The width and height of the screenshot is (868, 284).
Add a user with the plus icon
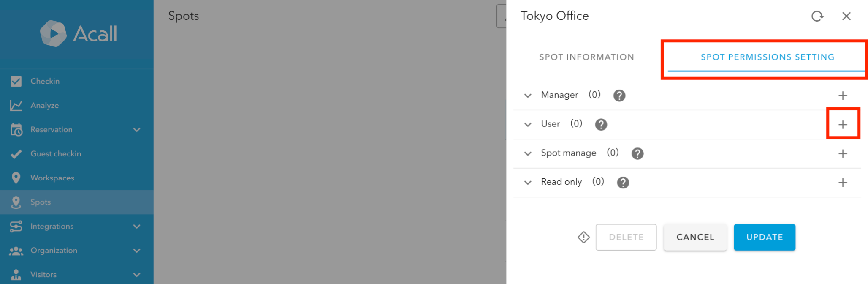tap(843, 125)
